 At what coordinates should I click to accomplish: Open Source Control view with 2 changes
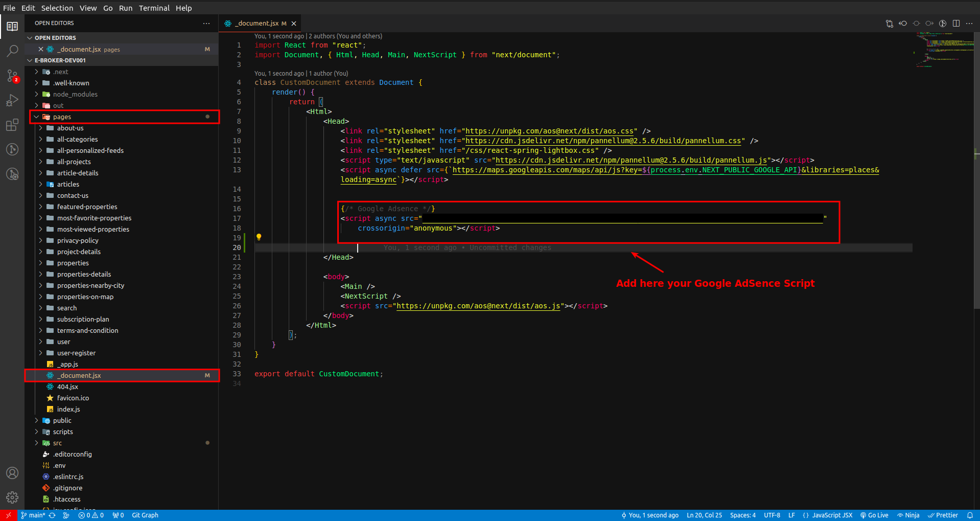point(12,76)
